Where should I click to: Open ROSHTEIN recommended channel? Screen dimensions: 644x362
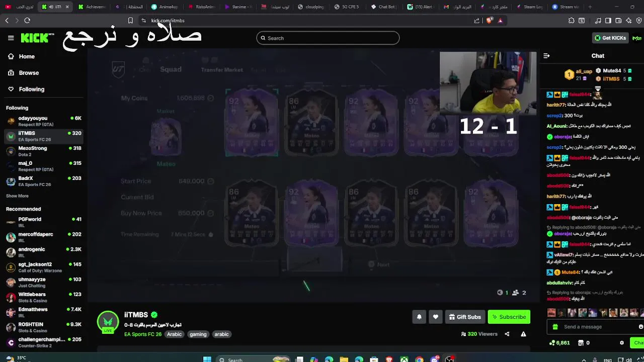pos(43,327)
